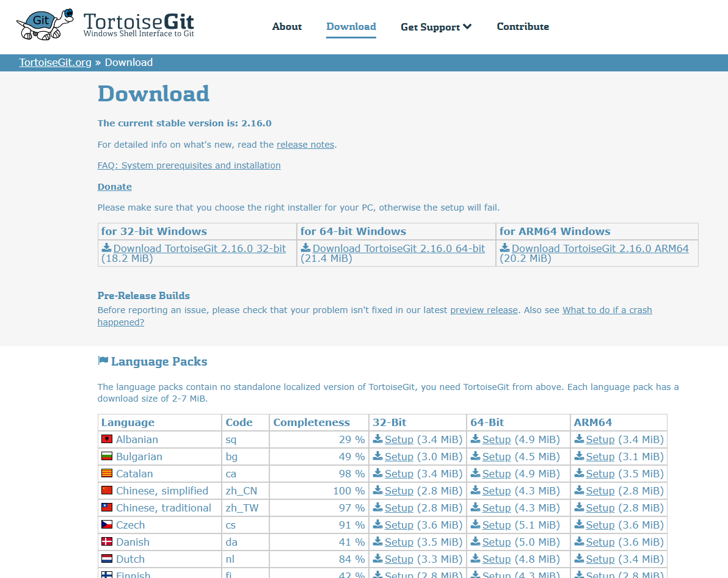This screenshot has width=728, height=578.
Task: Click Setup link for Czech 32-Bit
Action: [x=399, y=525]
